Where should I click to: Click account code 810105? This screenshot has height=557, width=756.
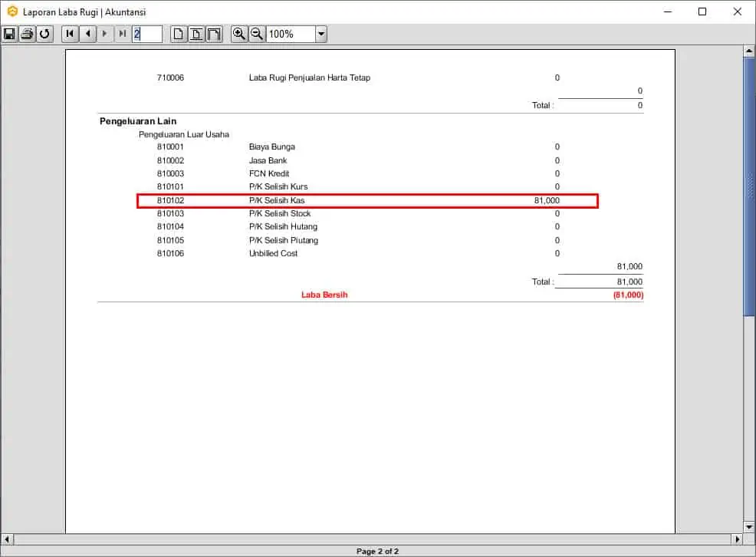click(x=170, y=240)
